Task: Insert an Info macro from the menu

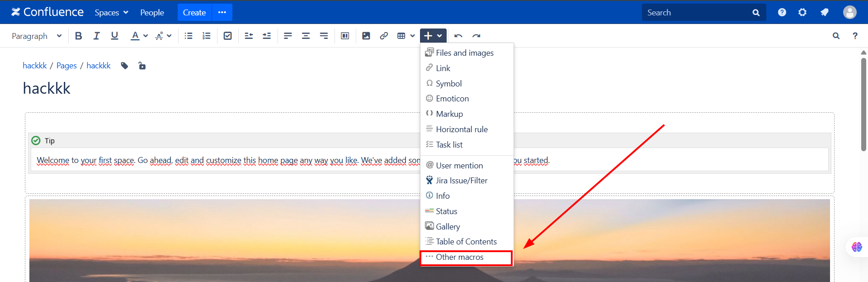Action: click(467, 196)
